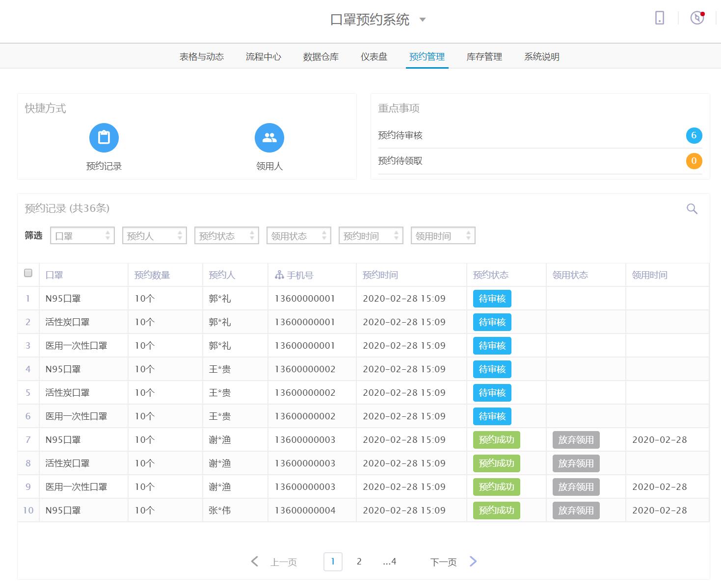Click the 领用人 people shortcut icon

pyautogui.click(x=269, y=138)
